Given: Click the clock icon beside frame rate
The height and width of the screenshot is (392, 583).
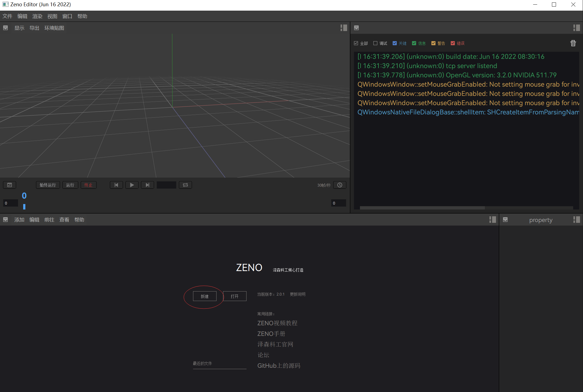Looking at the screenshot, I should pos(339,185).
